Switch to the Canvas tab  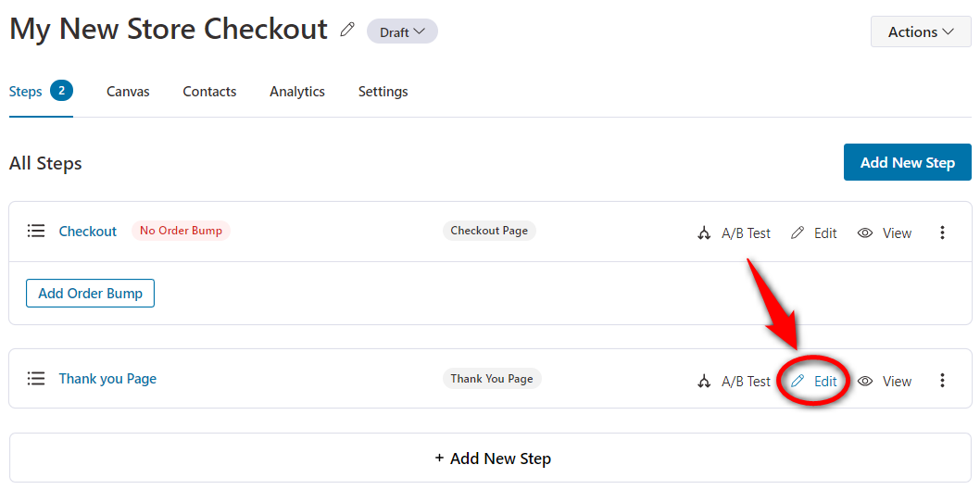tap(128, 92)
